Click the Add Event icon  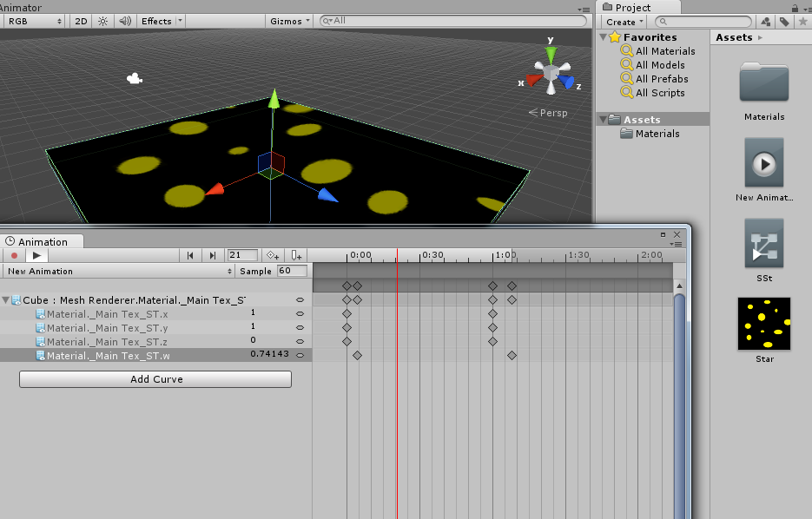295,256
